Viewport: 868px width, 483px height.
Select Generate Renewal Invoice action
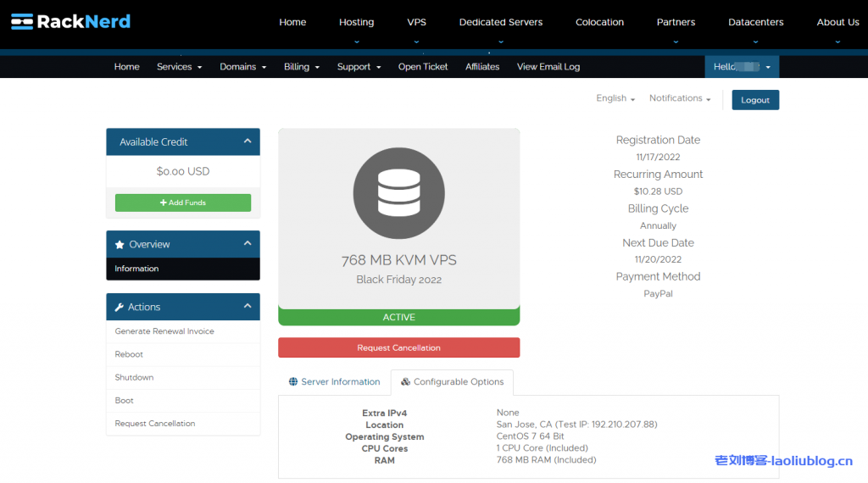pyautogui.click(x=164, y=331)
